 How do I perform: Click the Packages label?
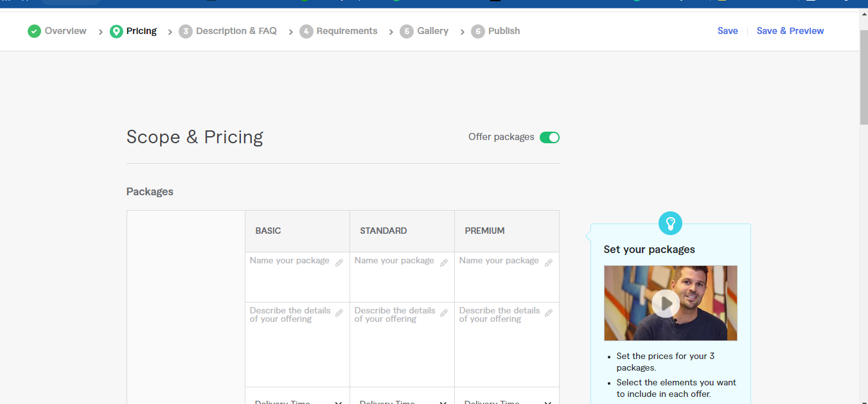(x=150, y=191)
